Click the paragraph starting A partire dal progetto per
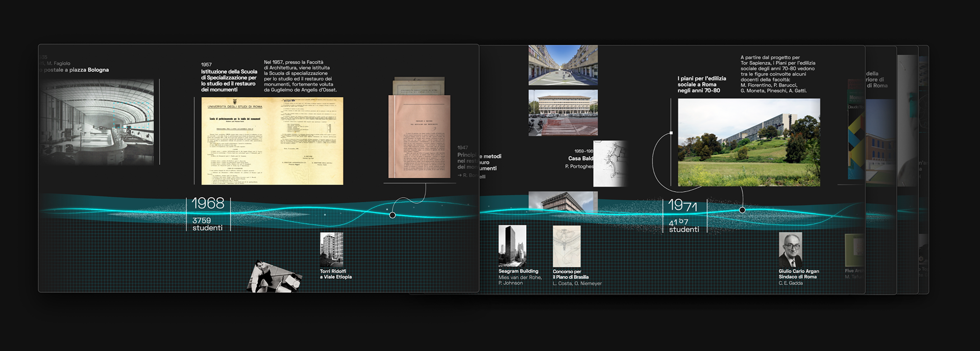 click(x=777, y=74)
